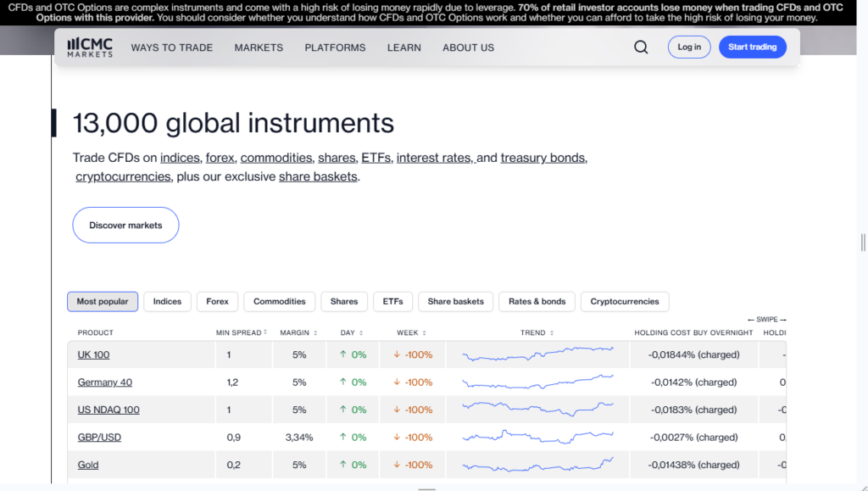Click the HOLDING COST BUY OVERNIGHT header
868x491 pixels.
[x=693, y=332]
